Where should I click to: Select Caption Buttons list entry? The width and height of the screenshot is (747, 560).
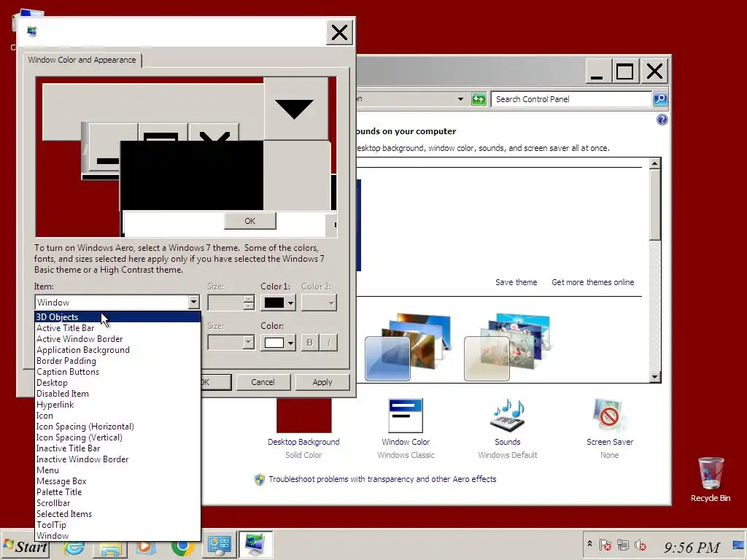[x=117, y=372]
